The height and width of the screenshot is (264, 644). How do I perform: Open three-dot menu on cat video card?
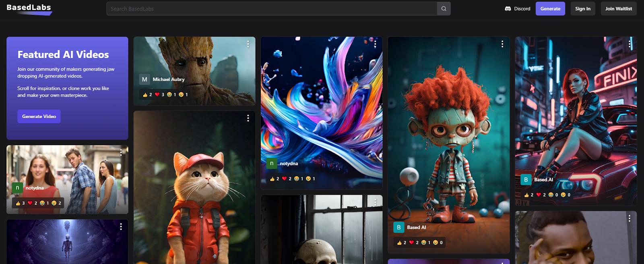pos(248,118)
